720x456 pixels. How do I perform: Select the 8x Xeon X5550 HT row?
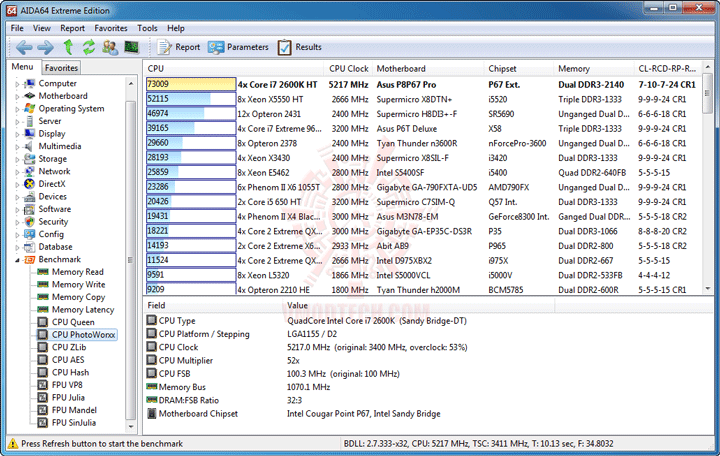423,99
